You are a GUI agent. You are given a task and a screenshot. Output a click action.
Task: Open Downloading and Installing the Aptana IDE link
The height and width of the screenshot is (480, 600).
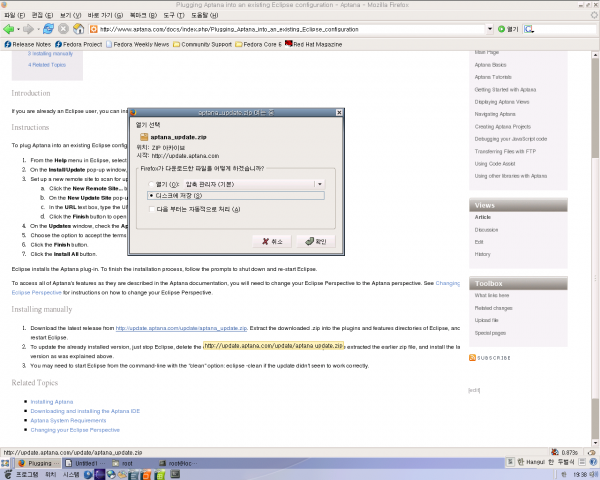(x=85, y=411)
